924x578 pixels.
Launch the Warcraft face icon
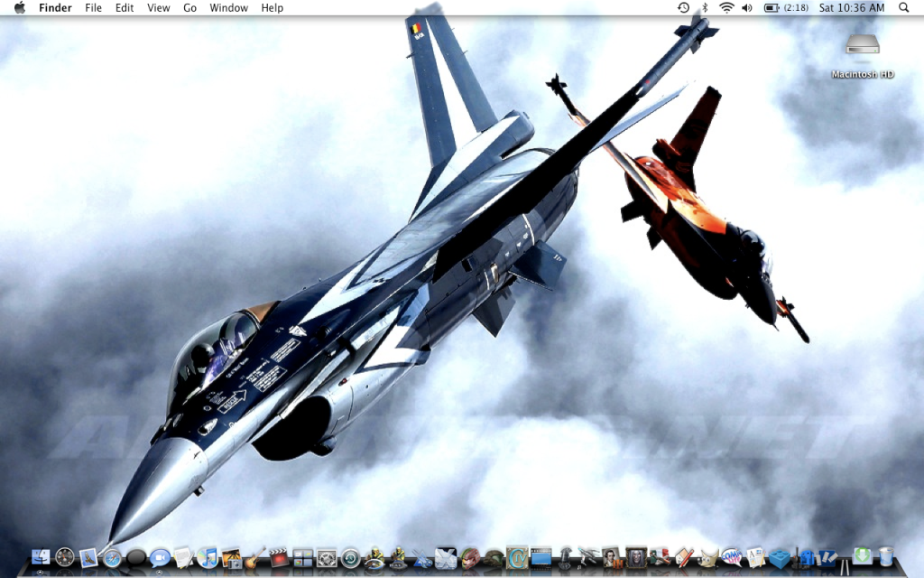point(636,556)
